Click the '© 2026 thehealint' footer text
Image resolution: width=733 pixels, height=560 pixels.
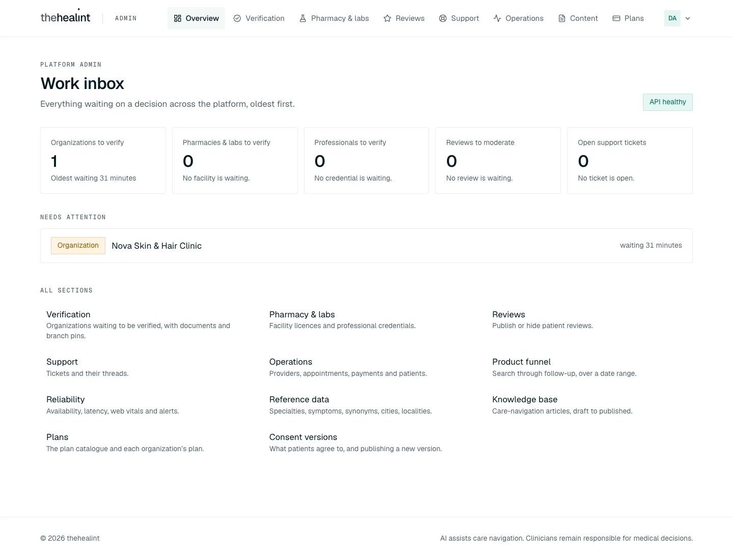(x=70, y=538)
